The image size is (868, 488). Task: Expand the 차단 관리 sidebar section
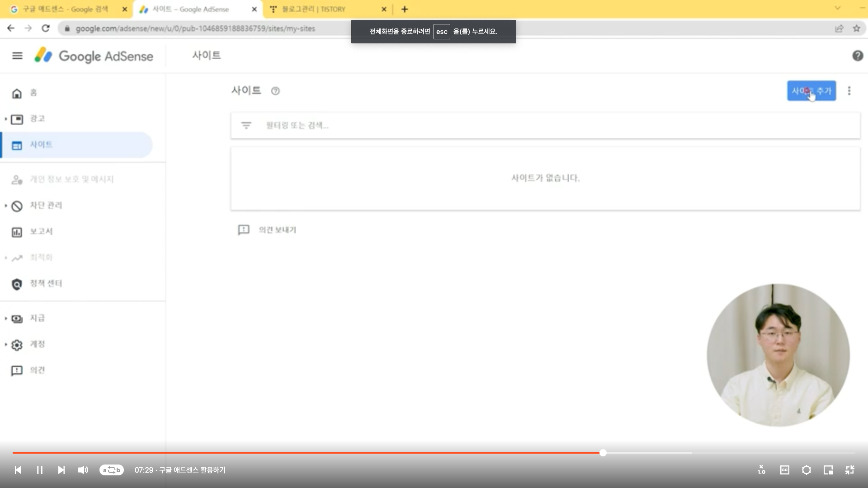pos(45,205)
